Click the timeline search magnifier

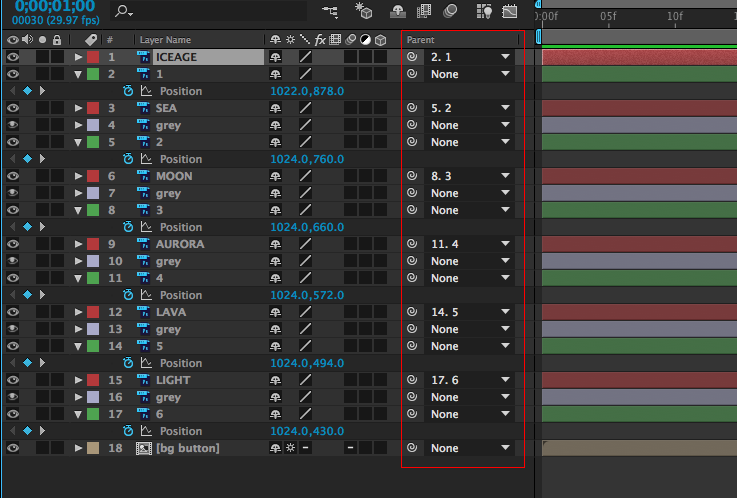[124, 11]
